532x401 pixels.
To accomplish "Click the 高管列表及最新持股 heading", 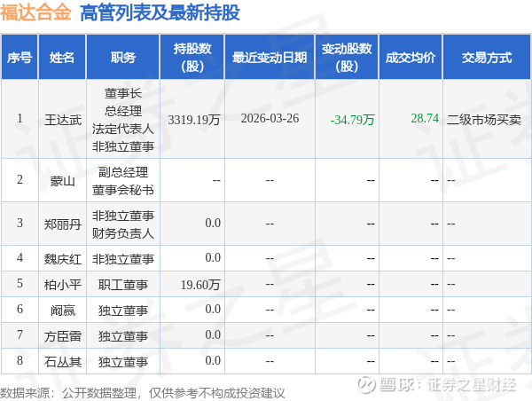I will pyautogui.click(x=160, y=13).
